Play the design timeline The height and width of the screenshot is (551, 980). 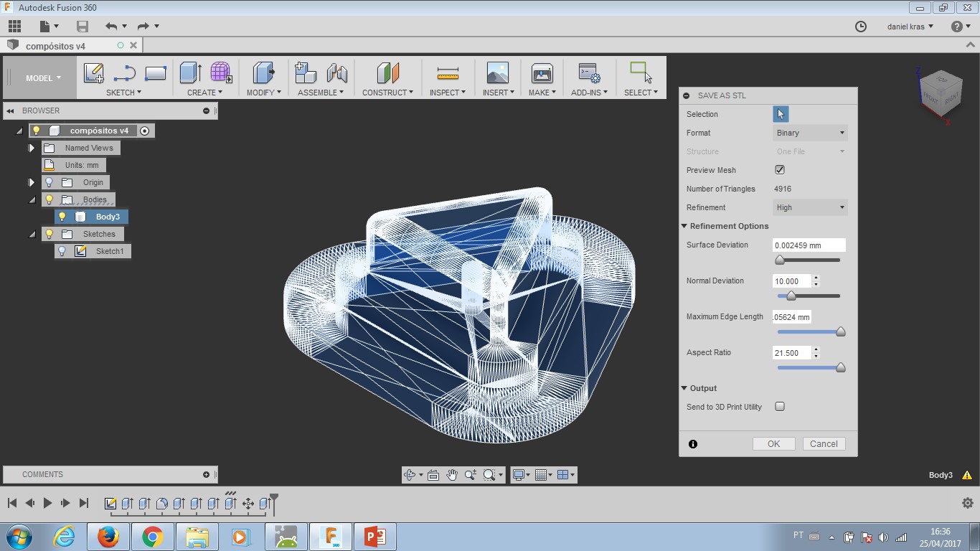[47, 503]
